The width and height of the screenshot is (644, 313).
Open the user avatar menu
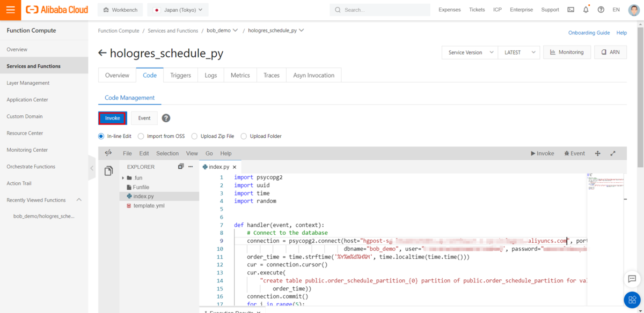(x=634, y=10)
